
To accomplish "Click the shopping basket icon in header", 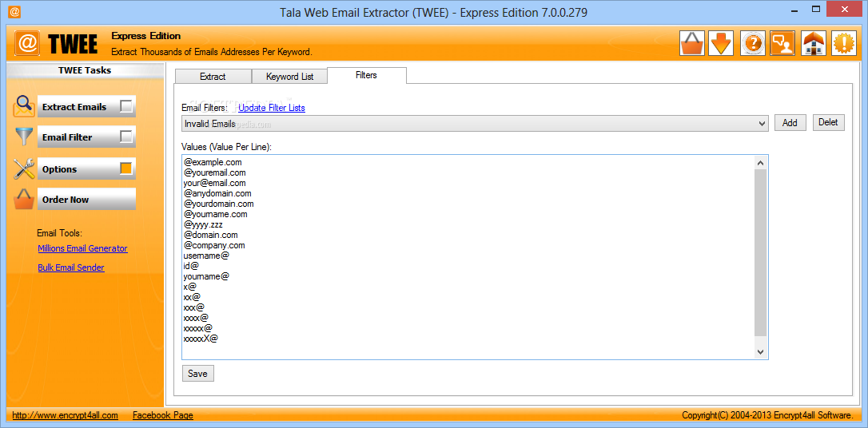I will coord(692,43).
